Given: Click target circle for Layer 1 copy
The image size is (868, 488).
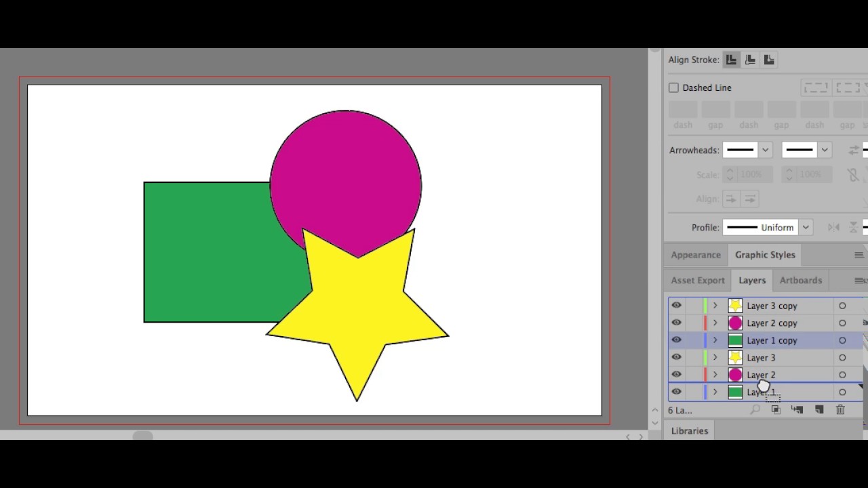Looking at the screenshot, I should pos(842,340).
